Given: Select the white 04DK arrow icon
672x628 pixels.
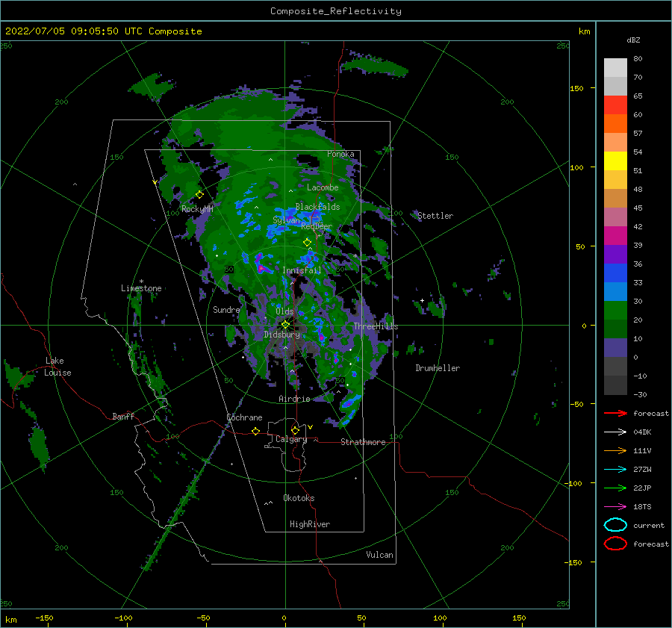Looking at the screenshot, I should (615, 432).
